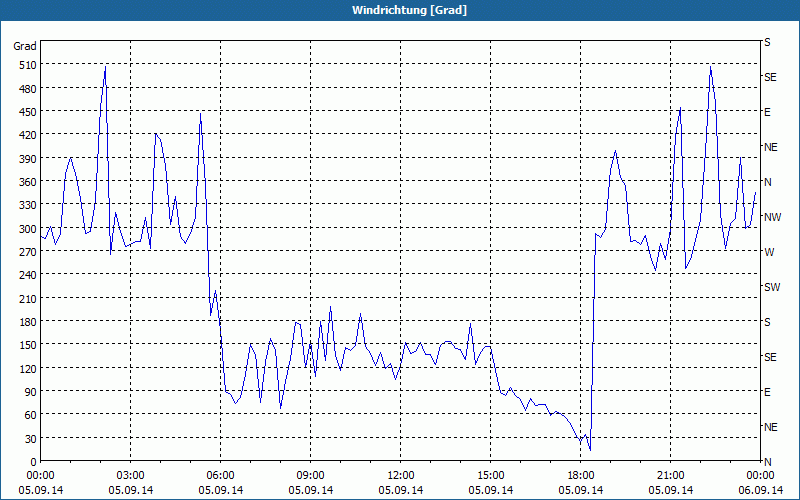This screenshot has height=500, width=800.
Task: Click the 510 value on the y-axis
Action: [28, 65]
